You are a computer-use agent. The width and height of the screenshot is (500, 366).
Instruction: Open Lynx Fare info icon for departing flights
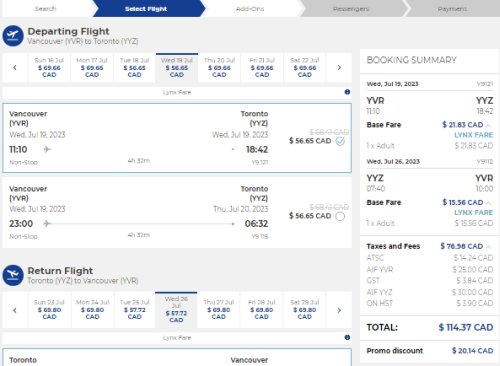click(347, 92)
